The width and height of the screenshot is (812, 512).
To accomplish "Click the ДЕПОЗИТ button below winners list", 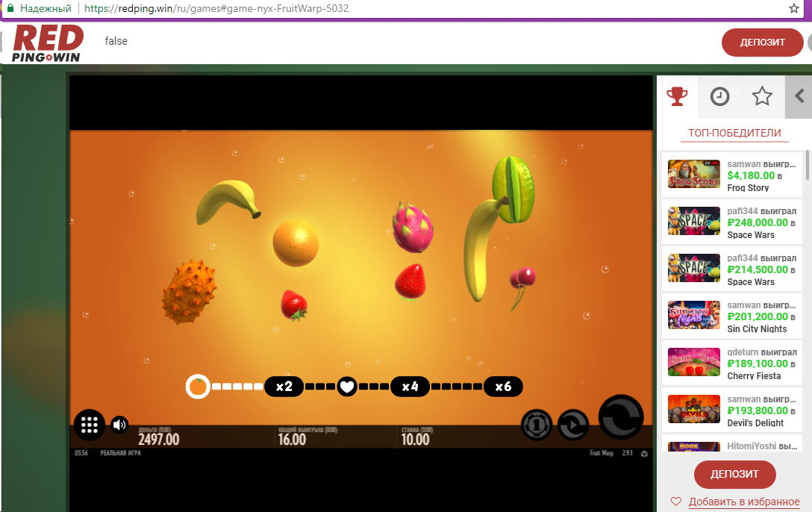I will pos(735,474).
